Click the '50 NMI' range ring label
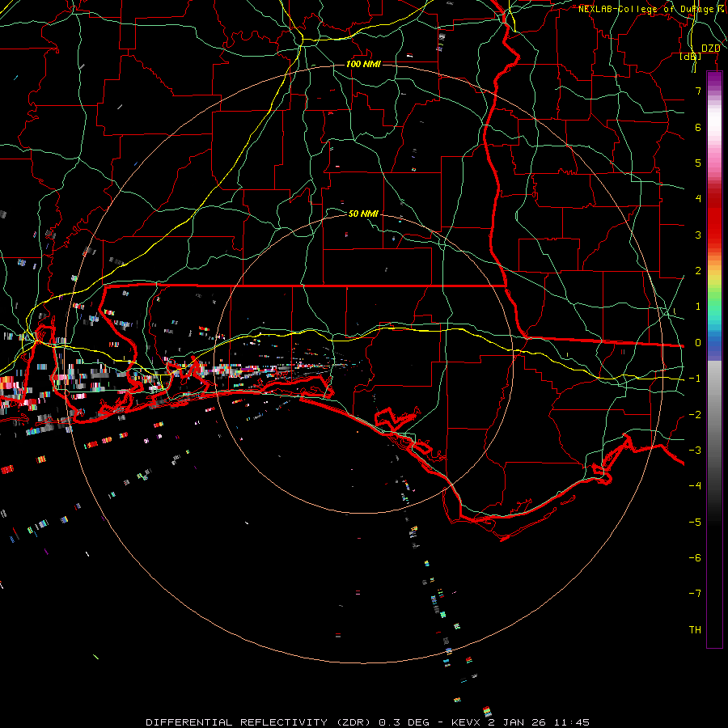728x728 pixels. [x=363, y=214]
